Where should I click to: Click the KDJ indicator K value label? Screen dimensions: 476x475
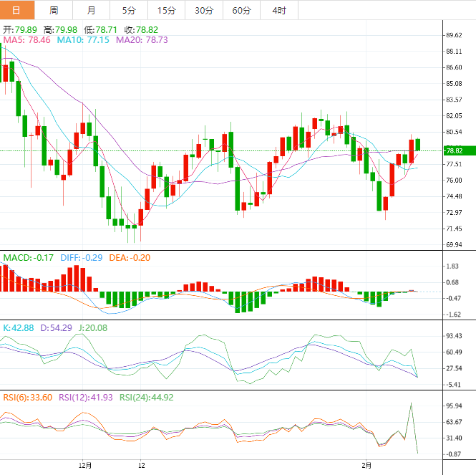[19, 327]
